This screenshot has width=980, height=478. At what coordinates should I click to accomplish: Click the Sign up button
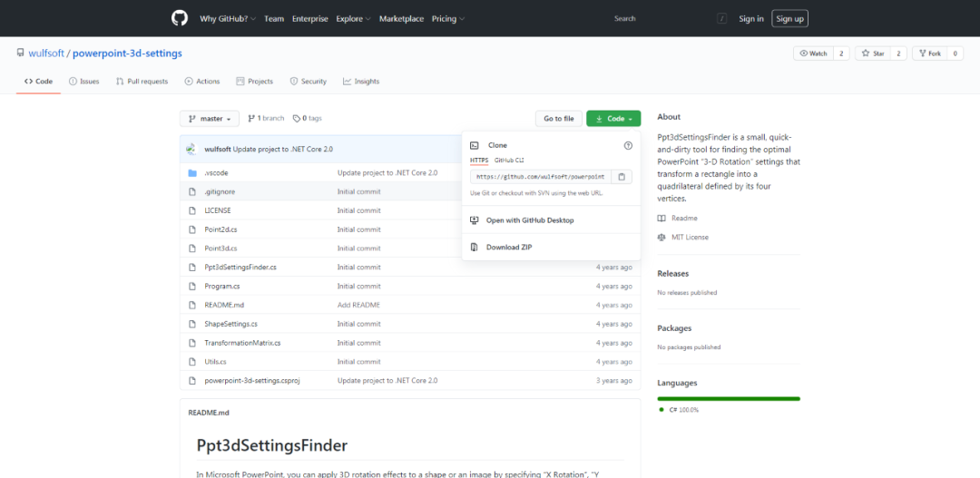(790, 19)
